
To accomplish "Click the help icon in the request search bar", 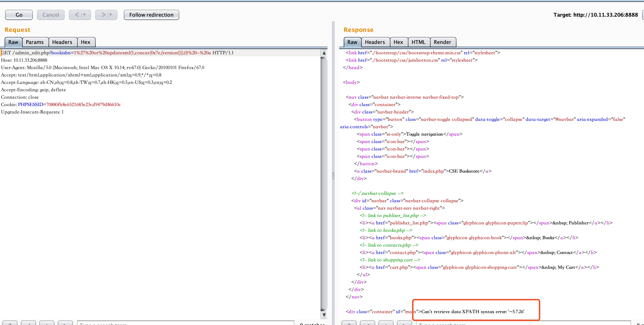I will (10, 324).
